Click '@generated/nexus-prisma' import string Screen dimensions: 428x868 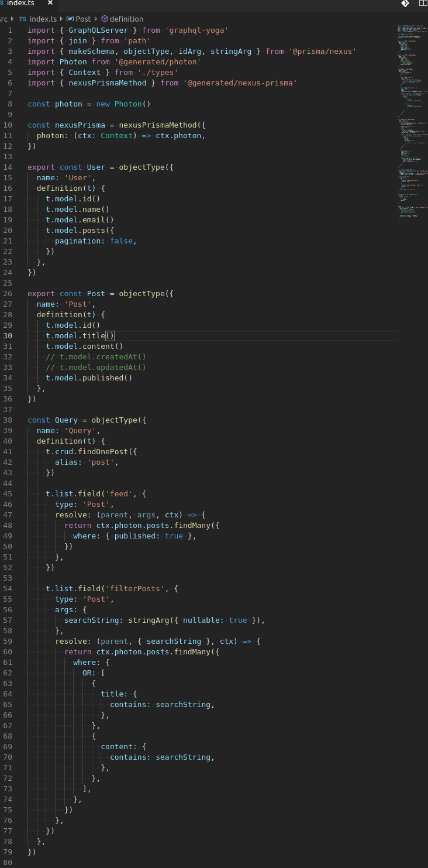click(240, 83)
